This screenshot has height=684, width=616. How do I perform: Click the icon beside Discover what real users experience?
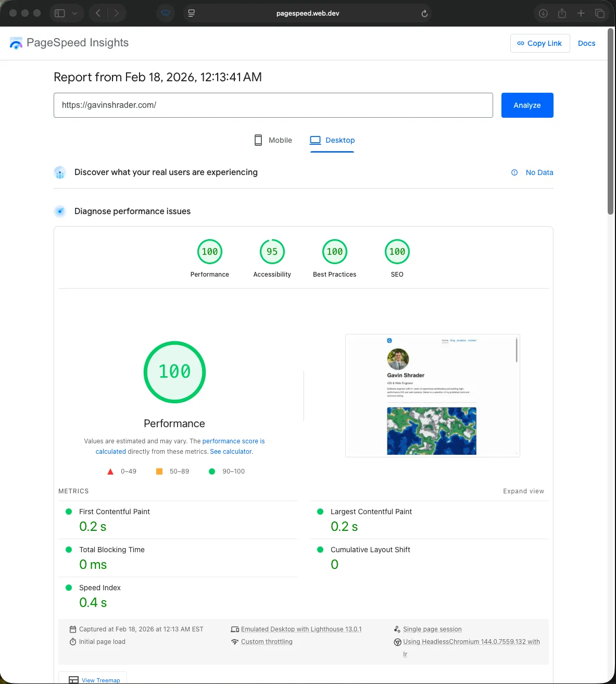click(60, 172)
